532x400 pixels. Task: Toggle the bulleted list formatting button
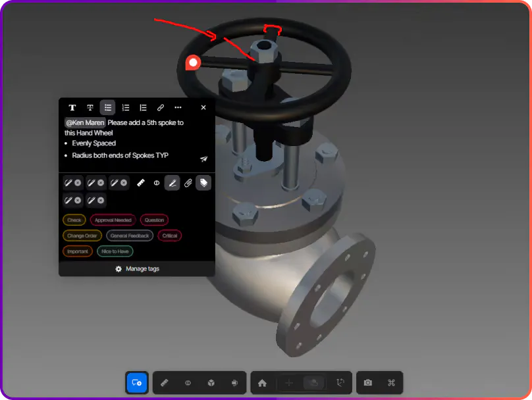pos(107,108)
